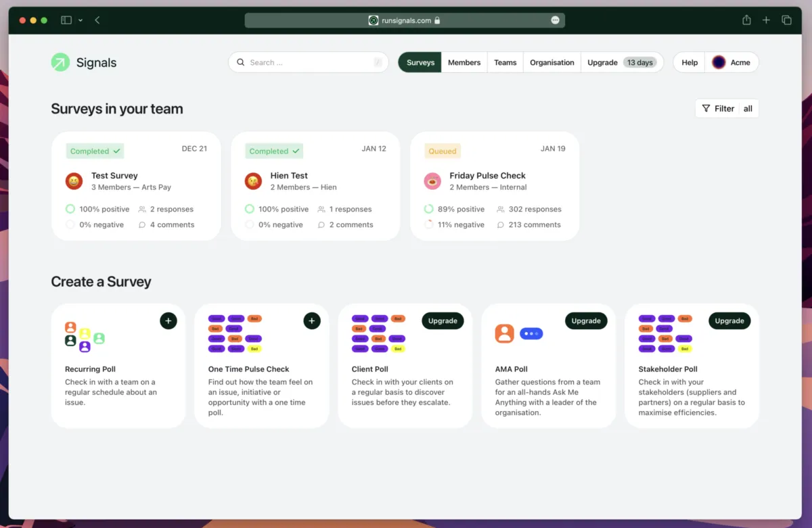Click the Queued status badge
The height and width of the screenshot is (528, 812).
pyautogui.click(x=443, y=151)
